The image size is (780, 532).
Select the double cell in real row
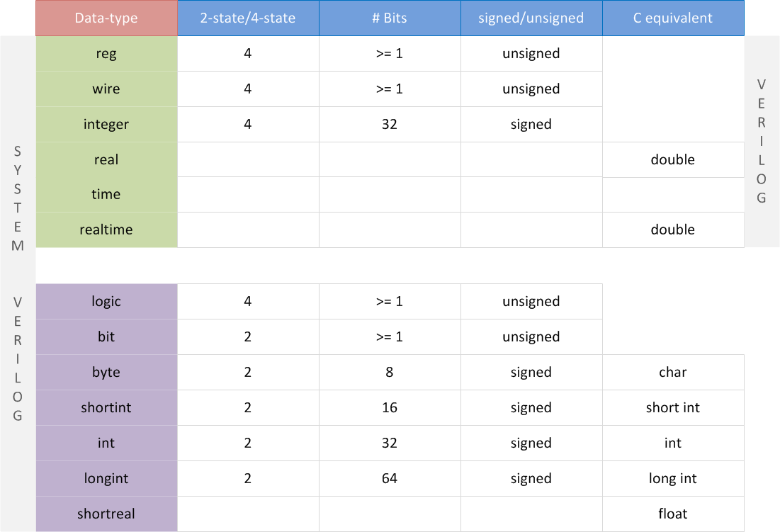(673, 159)
